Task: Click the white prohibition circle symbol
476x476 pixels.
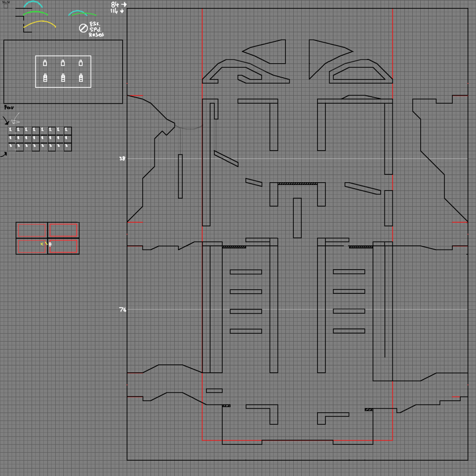Action: tap(83, 28)
